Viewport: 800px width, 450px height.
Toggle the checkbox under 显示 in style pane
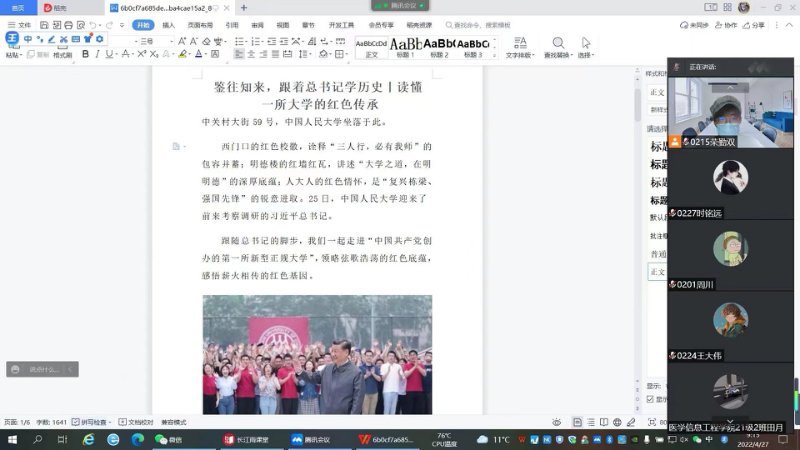[651, 399]
